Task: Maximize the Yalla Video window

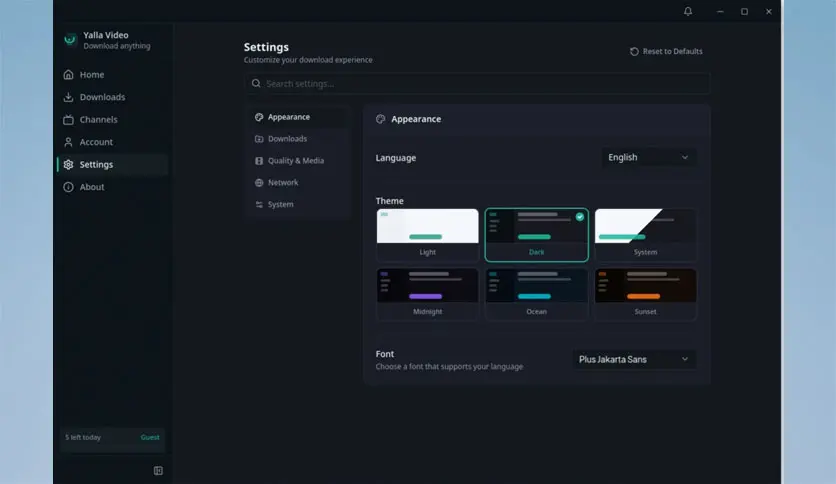Action: tap(744, 11)
